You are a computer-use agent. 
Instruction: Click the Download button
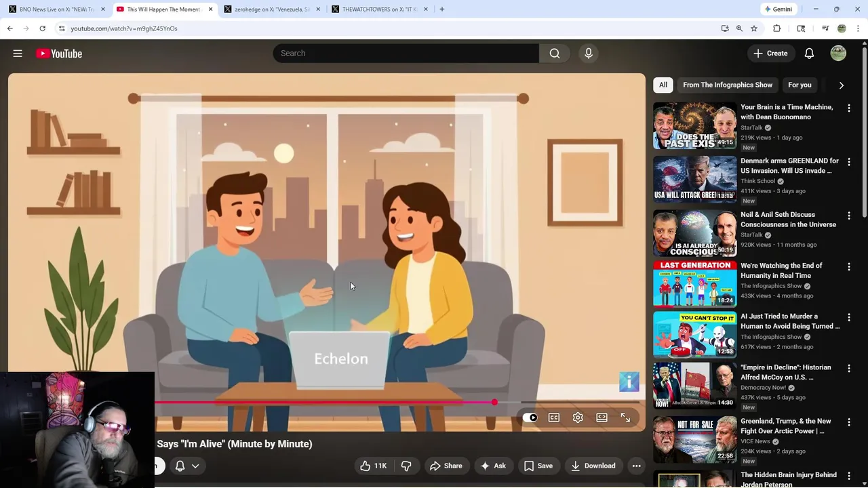(x=593, y=466)
